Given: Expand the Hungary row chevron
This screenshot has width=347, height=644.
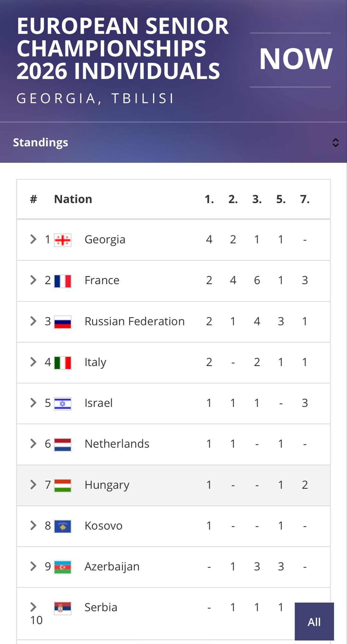Looking at the screenshot, I should 33,485.
